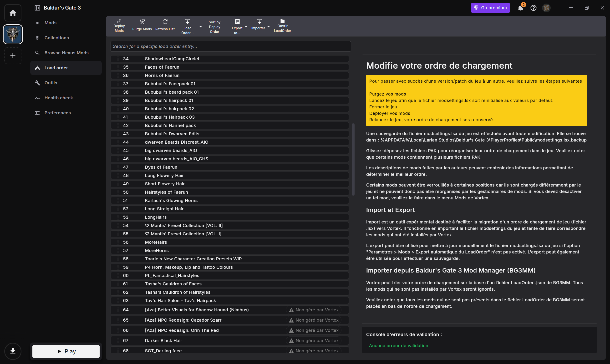Image resolution: width=610 pixels, height=364 pixels.
Task: Select P4 Horn, Makeup, Lip and Tattoo Colours
Action: (229, 267)
